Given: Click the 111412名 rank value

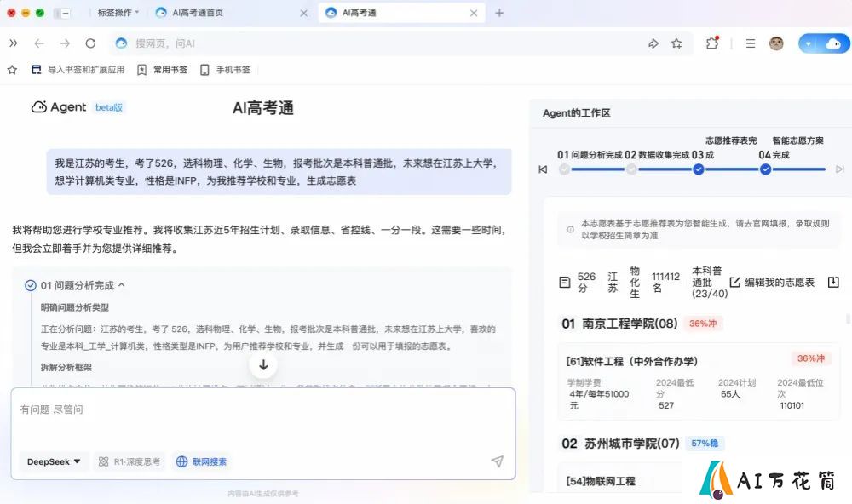Looking at the screenshot, I should point(665,283).
